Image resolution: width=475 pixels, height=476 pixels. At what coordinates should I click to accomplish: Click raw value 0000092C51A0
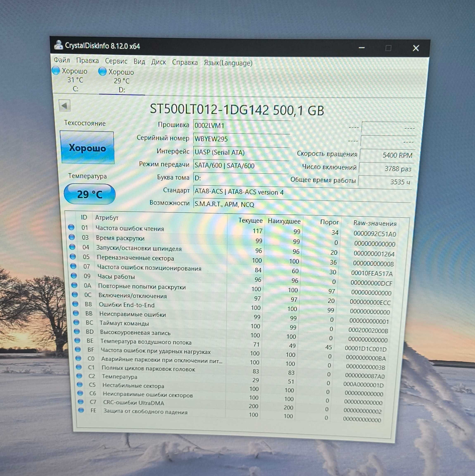pyautogui.click(x=375, y=234)
